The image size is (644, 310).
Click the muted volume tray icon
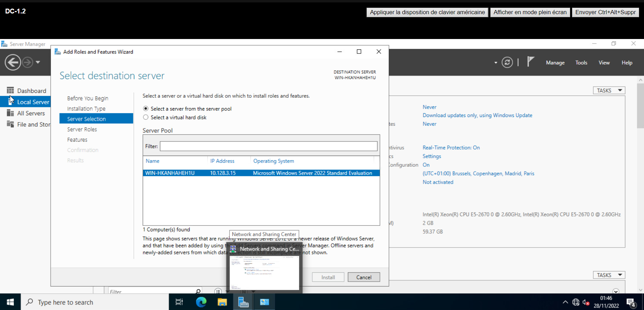pyautogui.click(x=586, y=302)
